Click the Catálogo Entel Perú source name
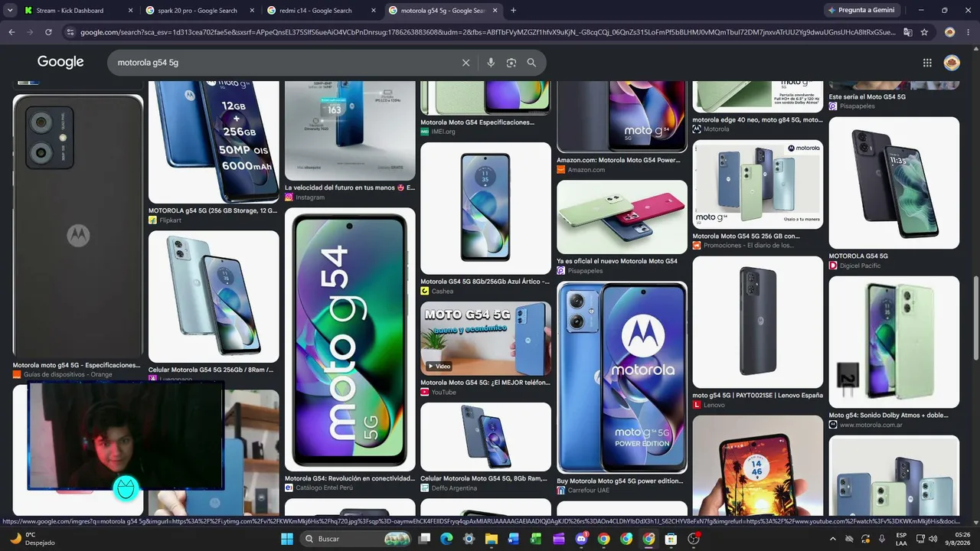Viewport: 980px width, 551px height. [x=325, y=487]
